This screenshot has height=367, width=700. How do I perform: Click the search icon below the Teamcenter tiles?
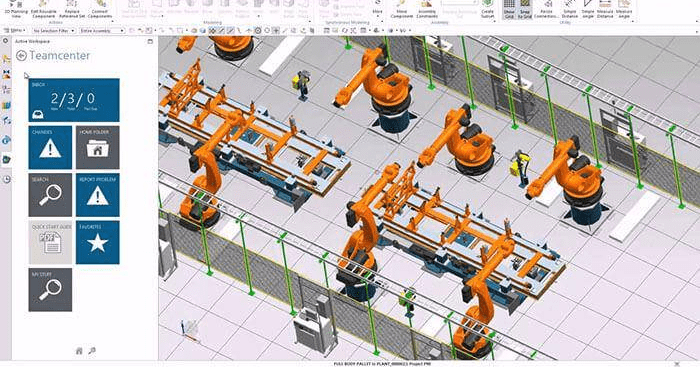92,351
